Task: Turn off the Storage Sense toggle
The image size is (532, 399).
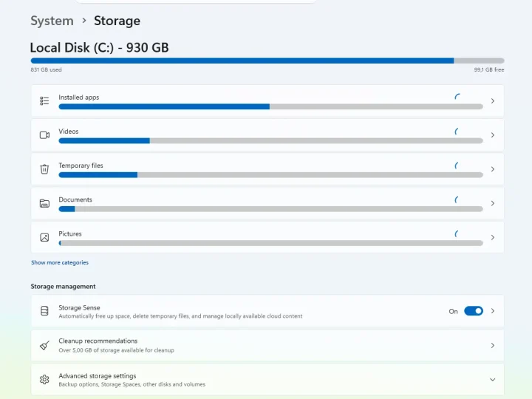Action: point(474,311)
